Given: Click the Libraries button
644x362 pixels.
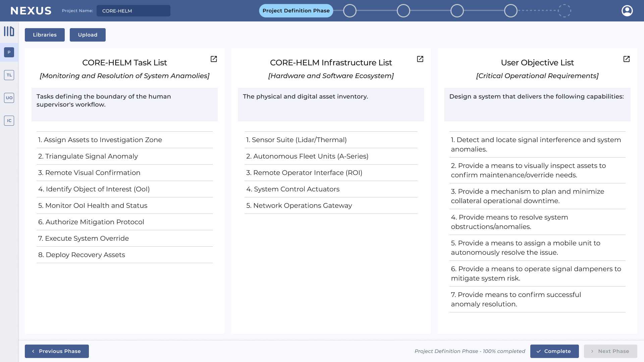Looking at the screenshot, I should 45,35.
